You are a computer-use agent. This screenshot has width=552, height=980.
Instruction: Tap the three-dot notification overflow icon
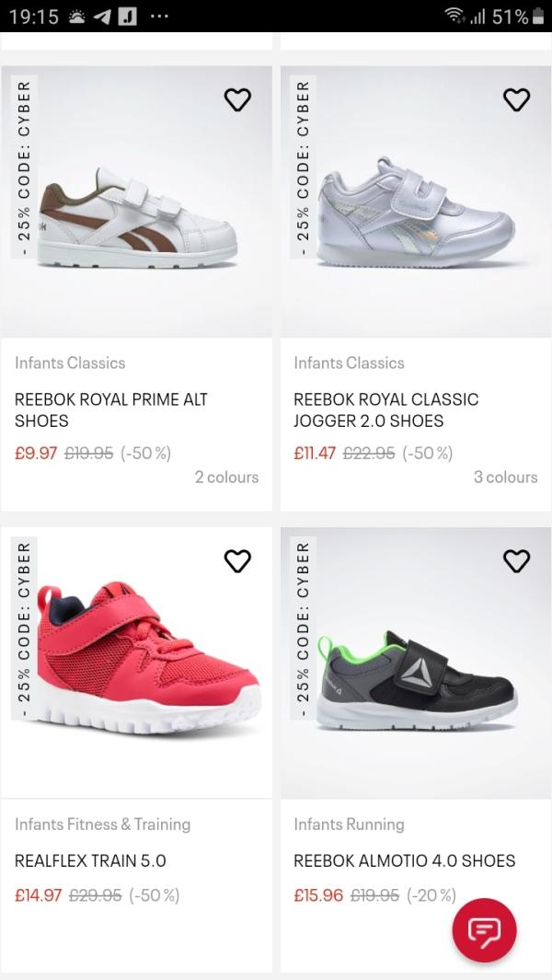[157, 17]
